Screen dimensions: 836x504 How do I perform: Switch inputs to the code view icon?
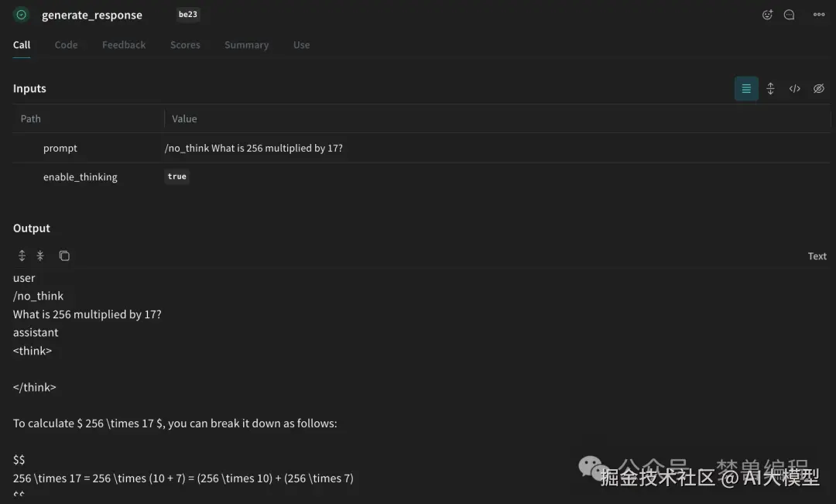coord(794,89)
